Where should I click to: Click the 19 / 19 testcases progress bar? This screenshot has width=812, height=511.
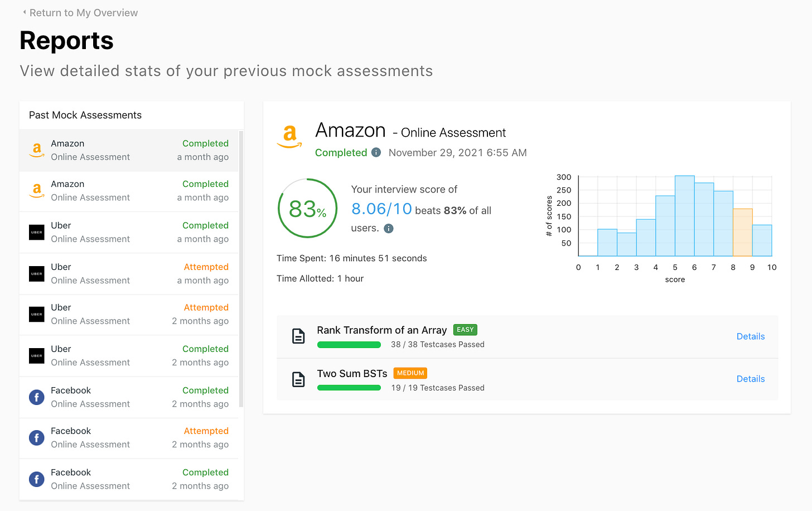coord(349,388)
